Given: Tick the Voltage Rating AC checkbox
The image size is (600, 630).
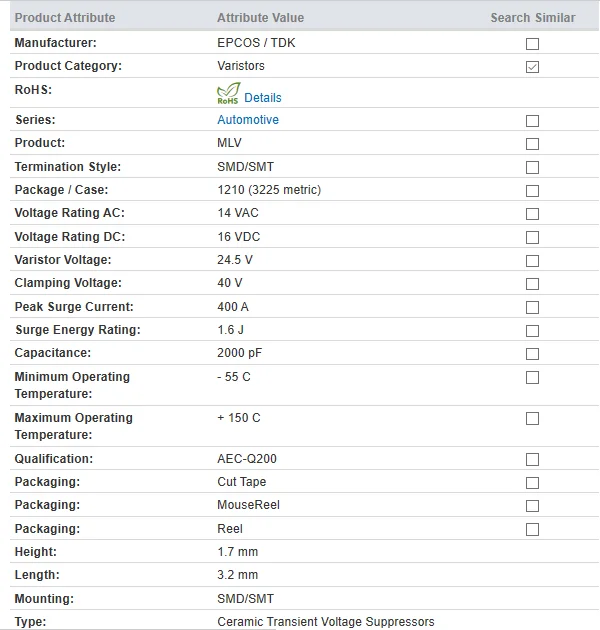Looking at the screenshot, I should (532, 214).
